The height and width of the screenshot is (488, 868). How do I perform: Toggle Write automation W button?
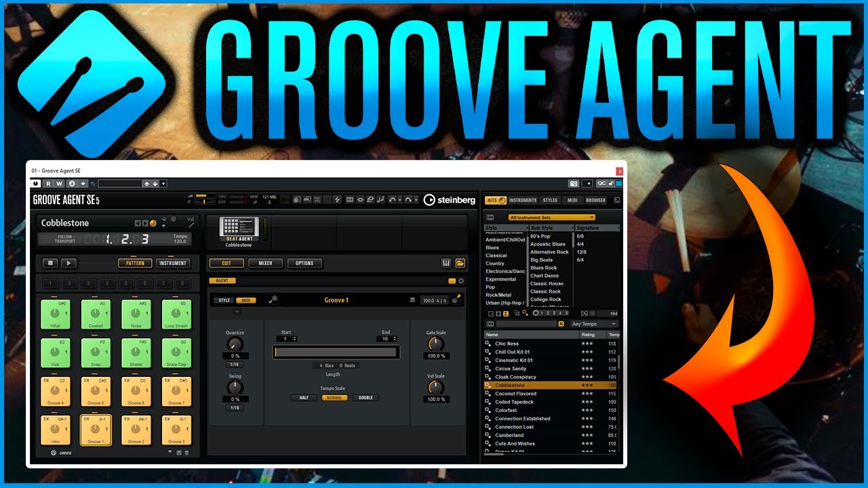coord(60,184)
